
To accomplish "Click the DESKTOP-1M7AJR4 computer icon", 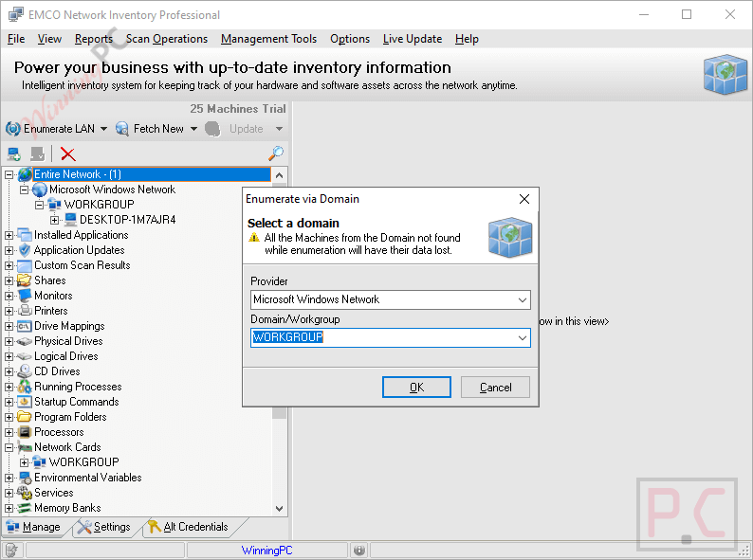I will click(70, 220).
